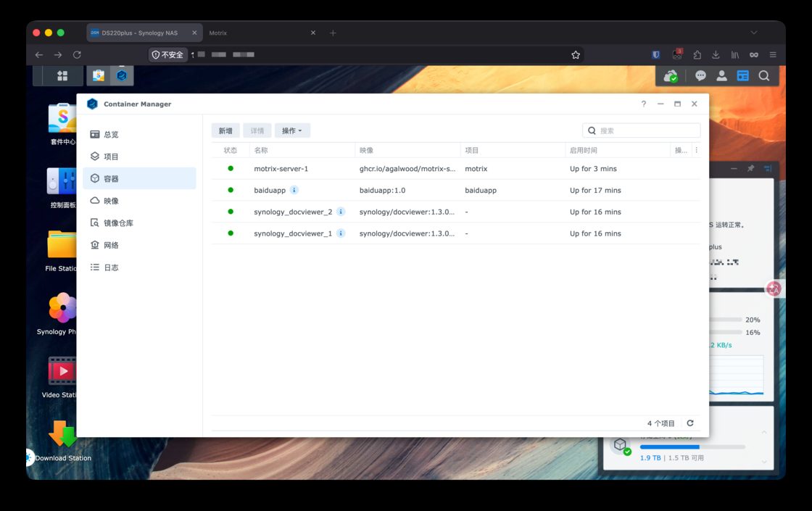This screenshot has width=812, height=511.
Task: Go to 网络 network section
Action: [x=139, y=246]
